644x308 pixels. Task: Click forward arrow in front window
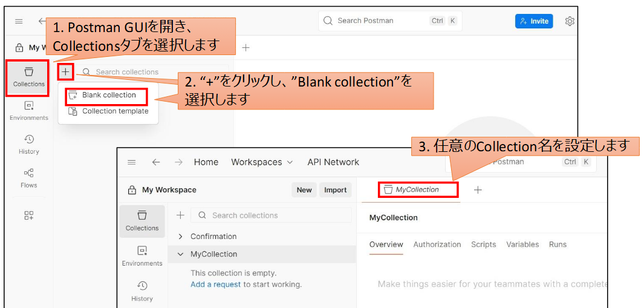click(x=178, y=162)
